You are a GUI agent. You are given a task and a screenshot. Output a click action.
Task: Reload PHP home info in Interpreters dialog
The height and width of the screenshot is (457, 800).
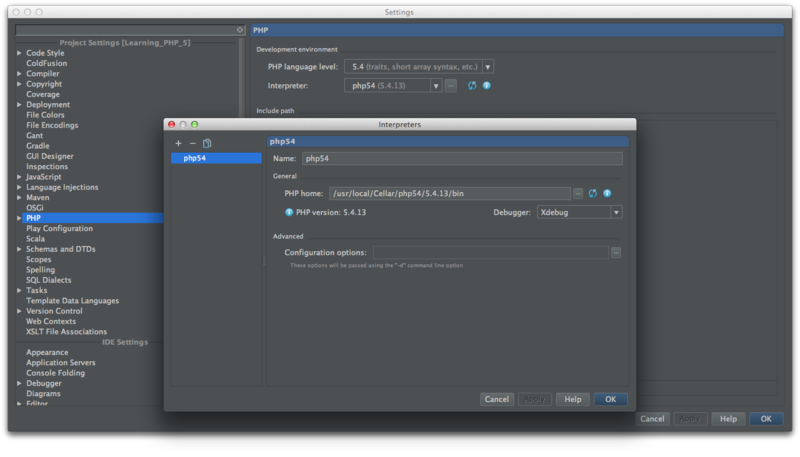(592, 193)
